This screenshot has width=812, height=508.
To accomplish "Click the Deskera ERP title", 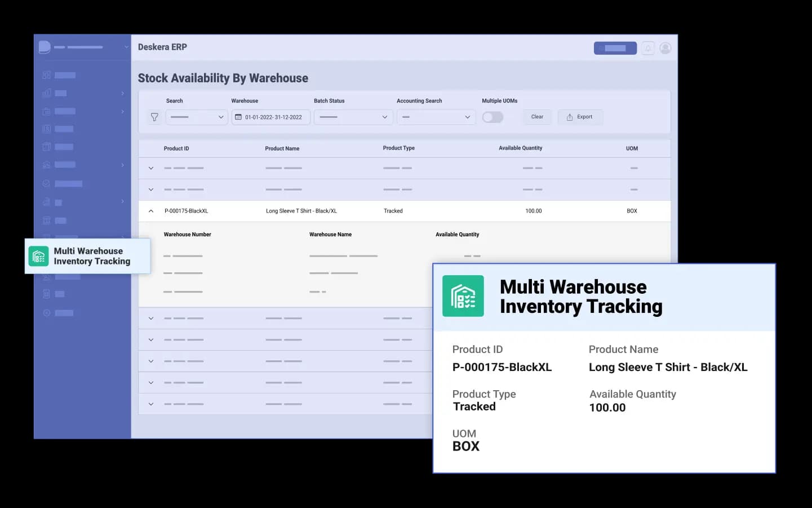I will click(162, 47).
